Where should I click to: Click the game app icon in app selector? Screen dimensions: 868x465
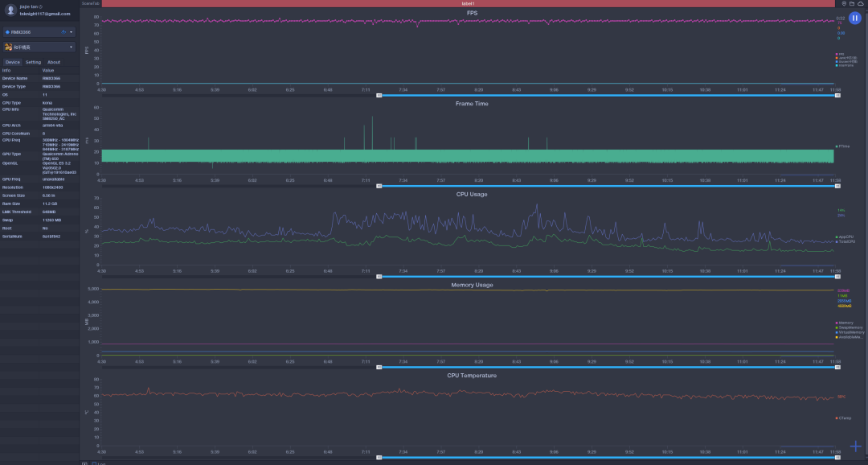pyautogui.click(x=8, y=47)
